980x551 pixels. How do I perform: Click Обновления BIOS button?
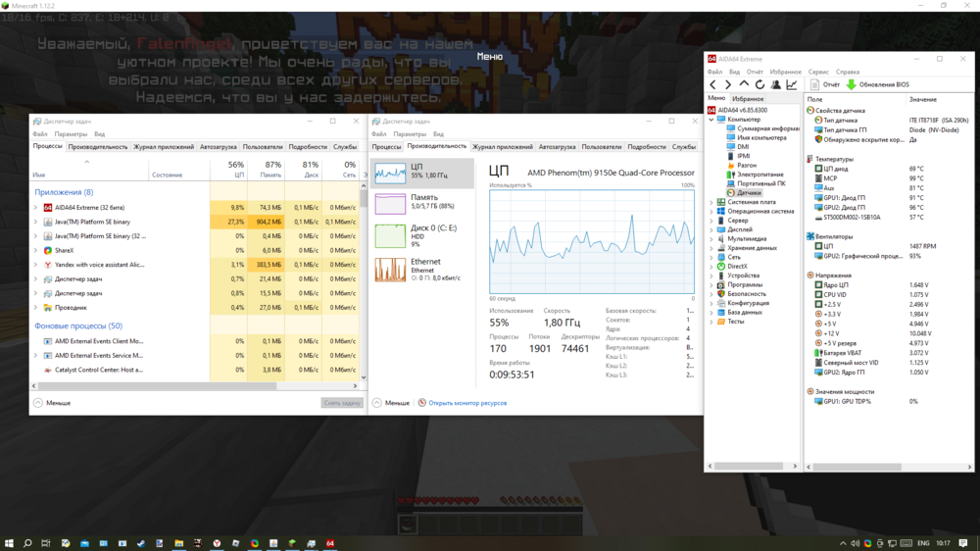877,84
